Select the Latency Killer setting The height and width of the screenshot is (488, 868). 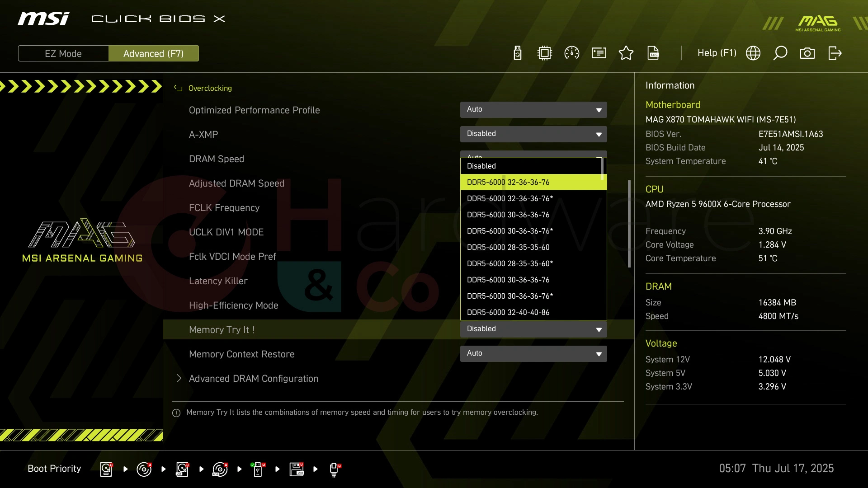218,281
